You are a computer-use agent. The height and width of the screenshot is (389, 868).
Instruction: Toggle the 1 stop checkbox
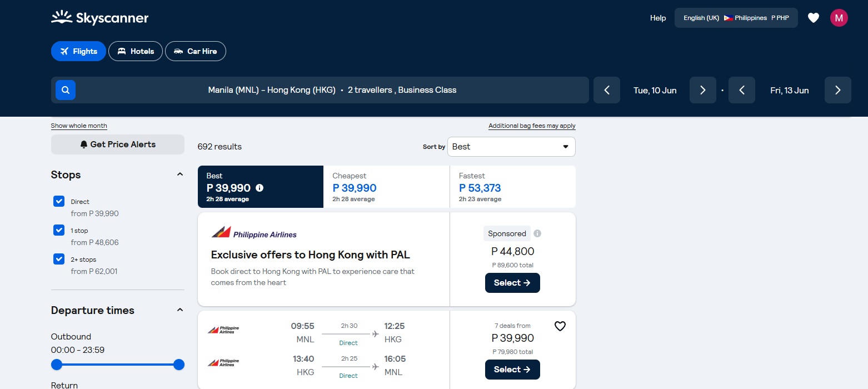[59, 230]
